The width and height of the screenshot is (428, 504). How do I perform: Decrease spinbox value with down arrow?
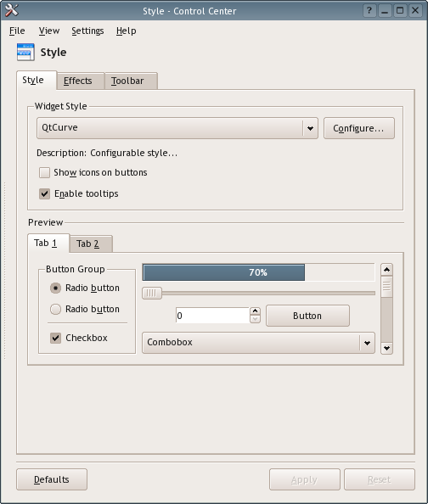pos(256,319)
